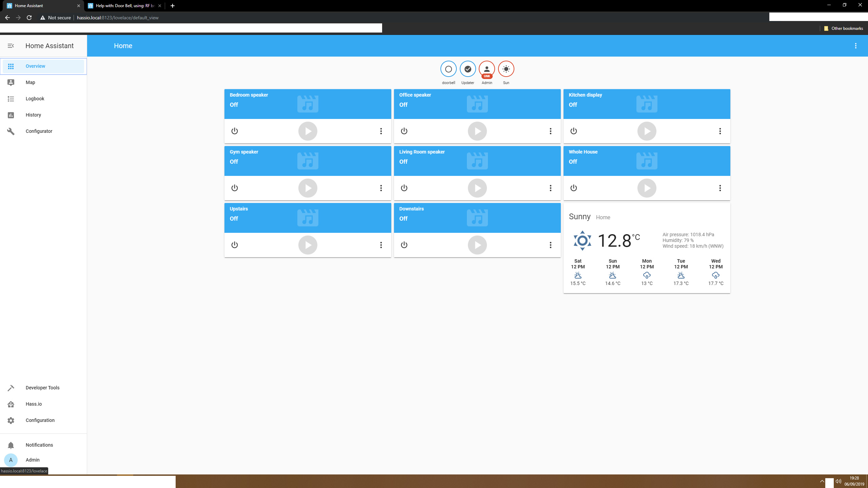This screenshot has width=868, height=488.
Task: Open the Updater status badge
Action: [468, 69]
